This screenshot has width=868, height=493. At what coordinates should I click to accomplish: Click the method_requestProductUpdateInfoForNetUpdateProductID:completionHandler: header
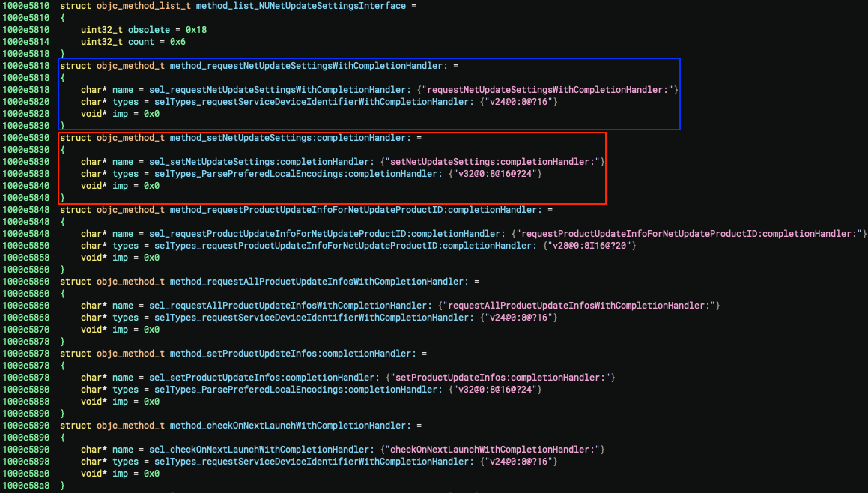tap(358, 210)
